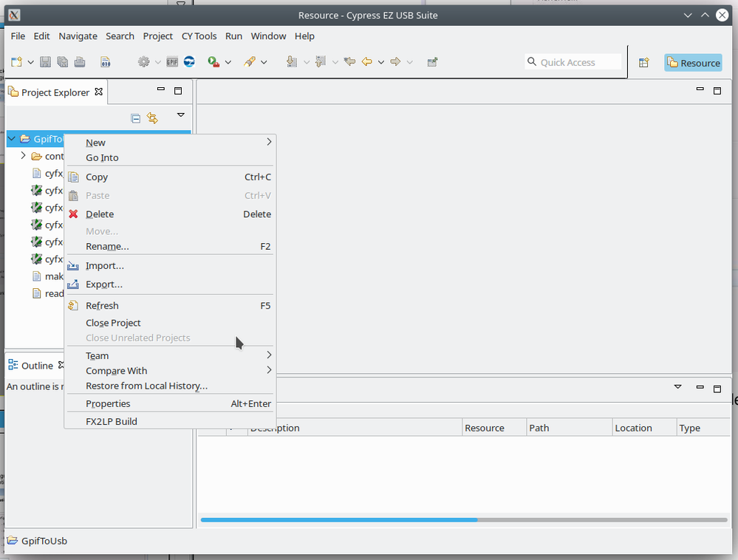Image resolution: width=738 pixels, height=560 pixels.
Task: Select FX2LP Build in the context menu
Action: pyautogui.click(x=170, y=422)
